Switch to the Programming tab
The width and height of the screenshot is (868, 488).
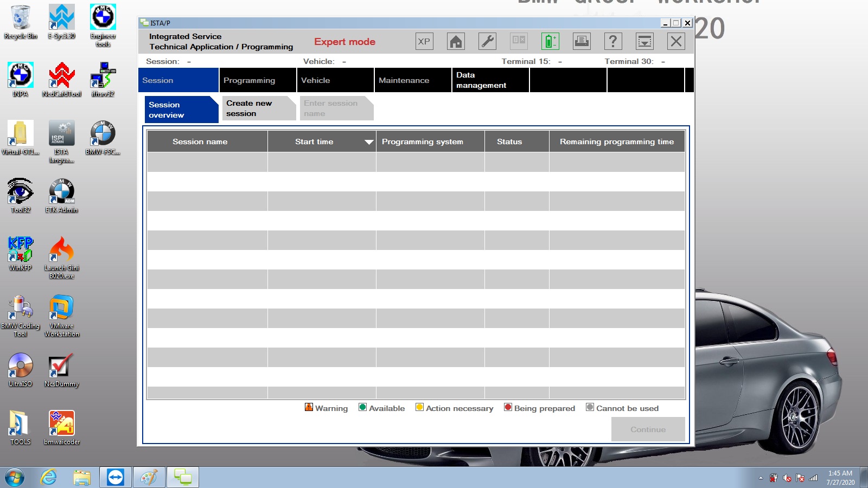coord(250,80)
